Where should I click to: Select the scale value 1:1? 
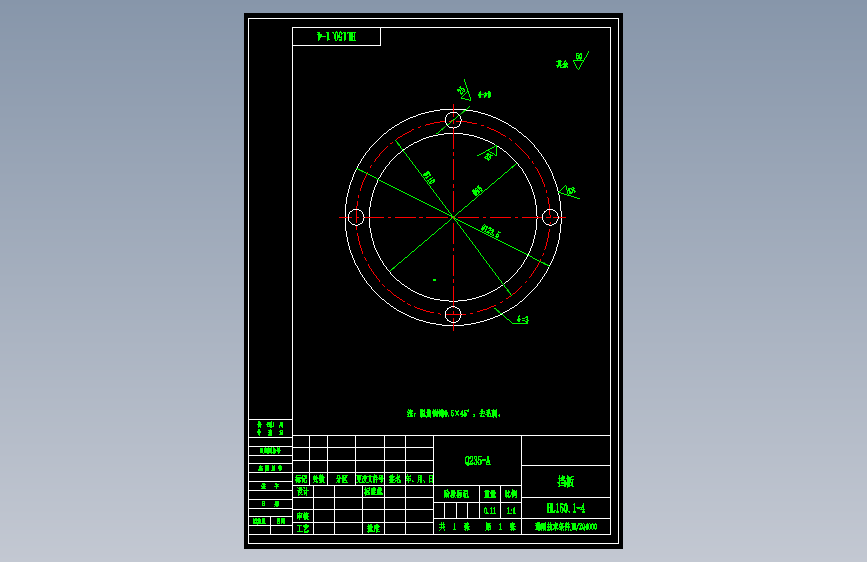[511, 511]
